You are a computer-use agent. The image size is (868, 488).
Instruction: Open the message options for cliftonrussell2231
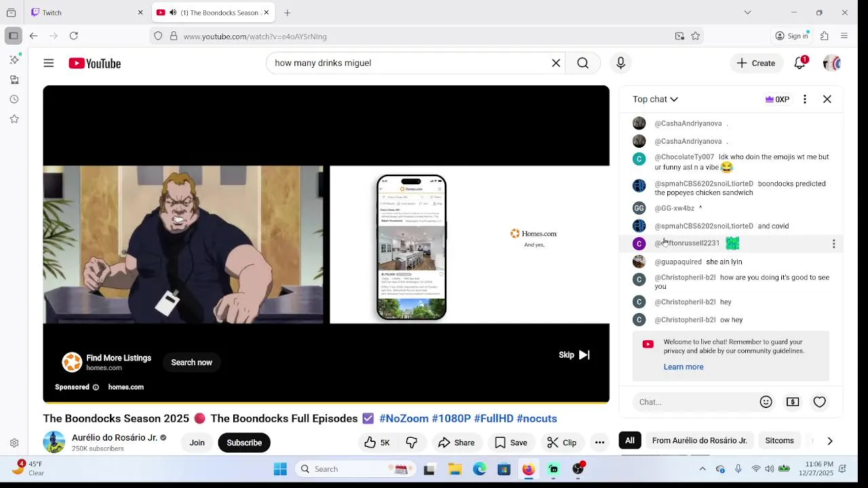pos(833,243)
